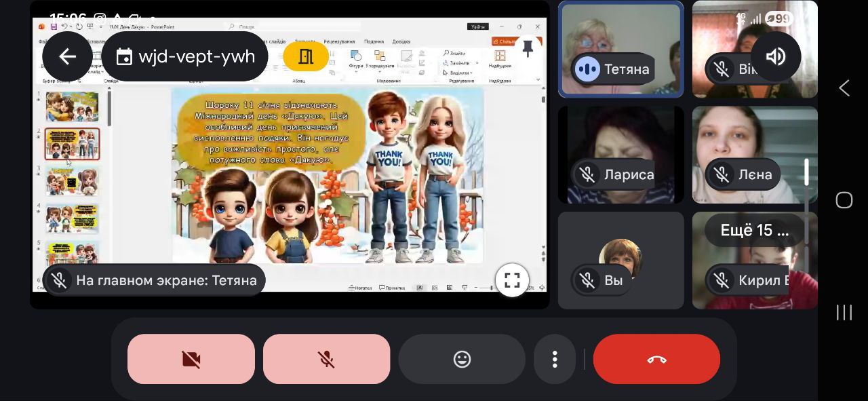Screen dimensions: 868x401
Task: Unmute the microphone
Action: [326, 359]
